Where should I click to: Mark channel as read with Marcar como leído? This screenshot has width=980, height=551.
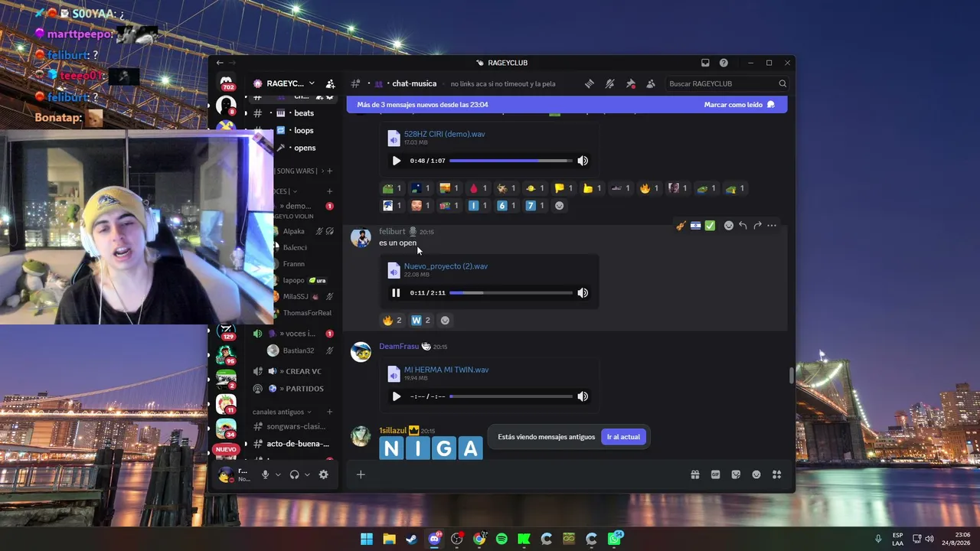click(740, 105)
